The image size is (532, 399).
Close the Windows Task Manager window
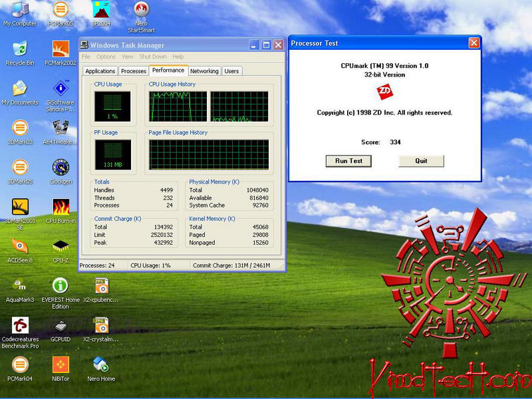coord(278,45)
